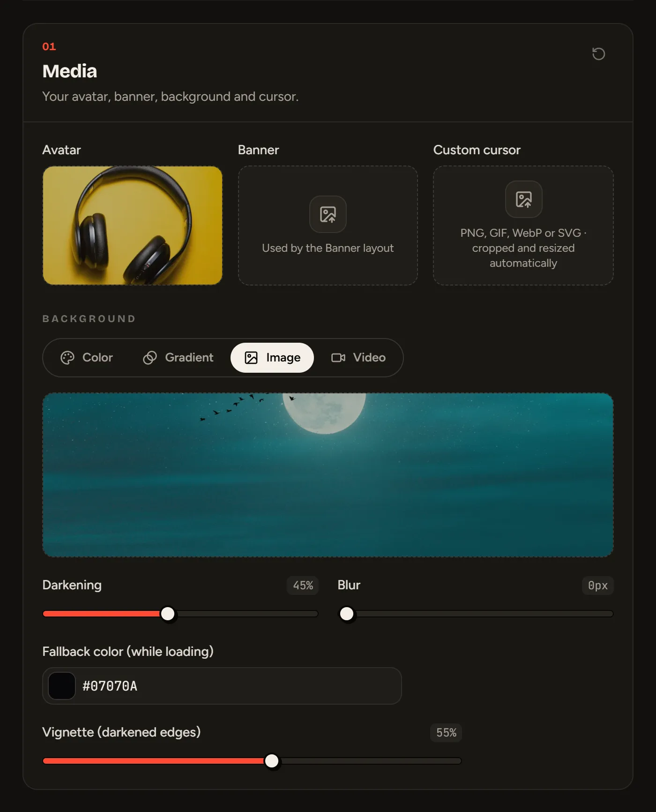Click the picture icon in Image tab
This screenshot has width=656, height=812.
pos(251,358)
